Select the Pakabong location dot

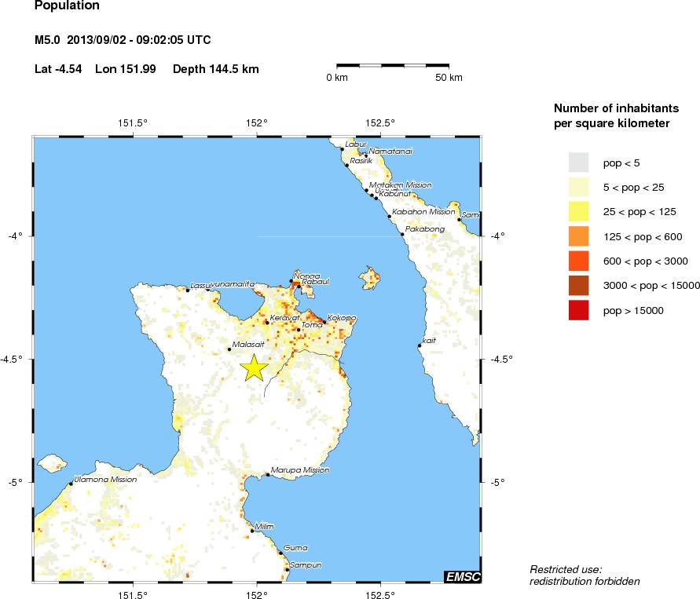click(402, 234)
